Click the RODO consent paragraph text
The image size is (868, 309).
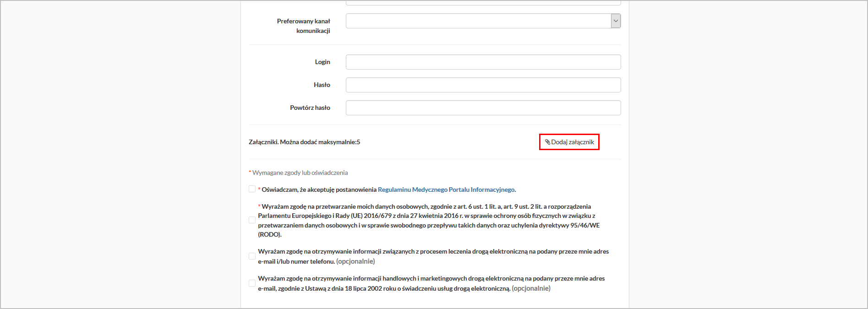click(428, 220)
